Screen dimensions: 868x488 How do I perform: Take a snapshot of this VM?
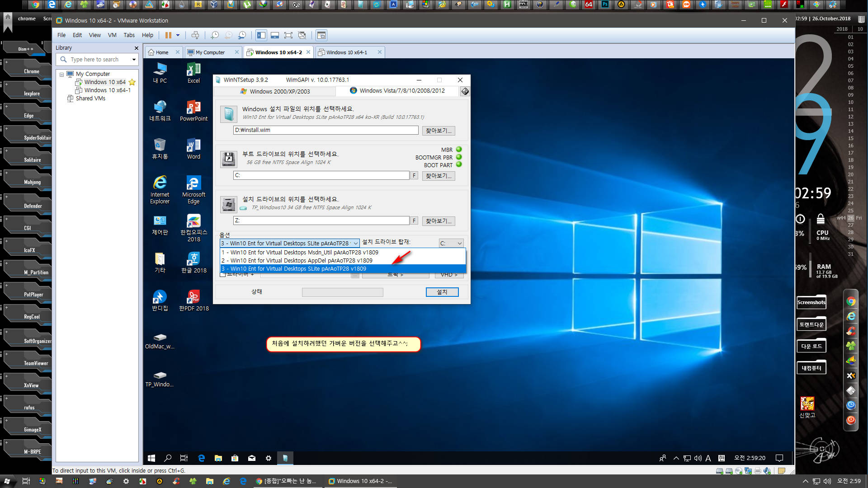(x=215, y=35)
